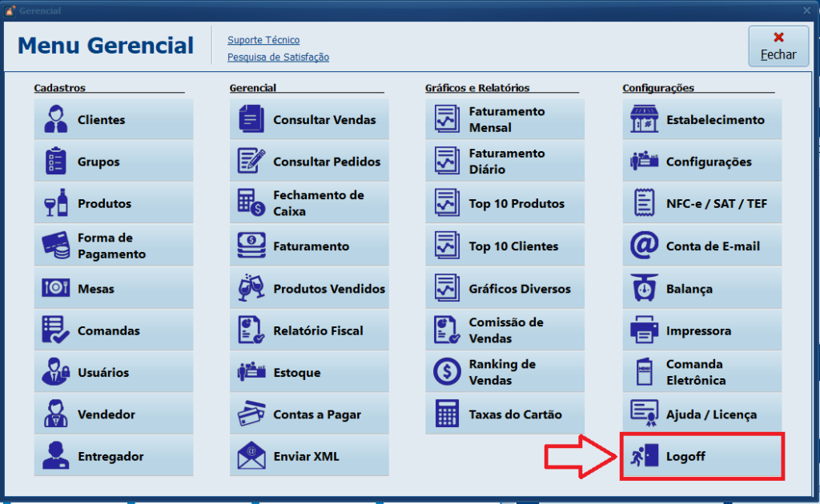The width and height of the screenshot is (820, 504).
Task: Open the Pesquisa de Satisfação link
Action: pyautogui.click(x=278, y=58)
